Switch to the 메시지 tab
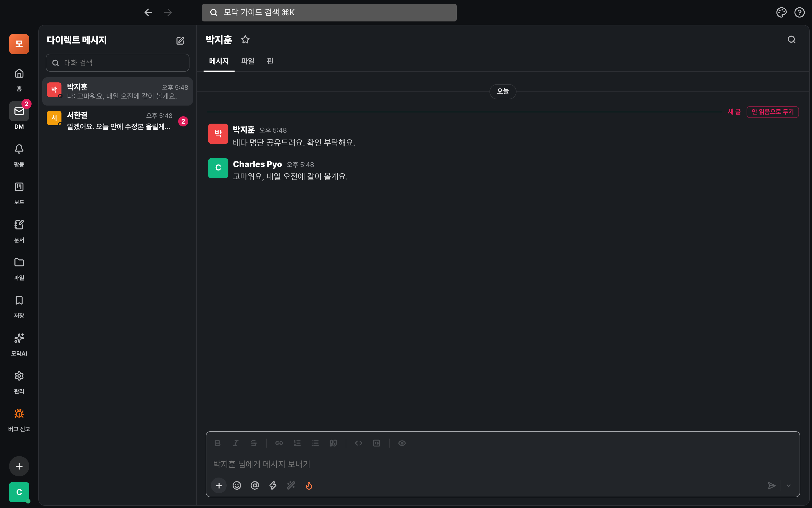812x508 pixels. pyautogui.click(x=219, y=61)
